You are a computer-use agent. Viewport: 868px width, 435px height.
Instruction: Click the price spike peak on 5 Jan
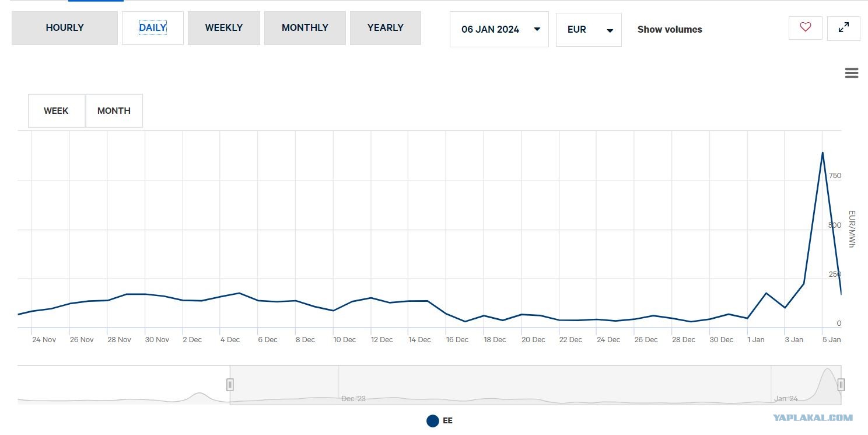pos(822,152)
